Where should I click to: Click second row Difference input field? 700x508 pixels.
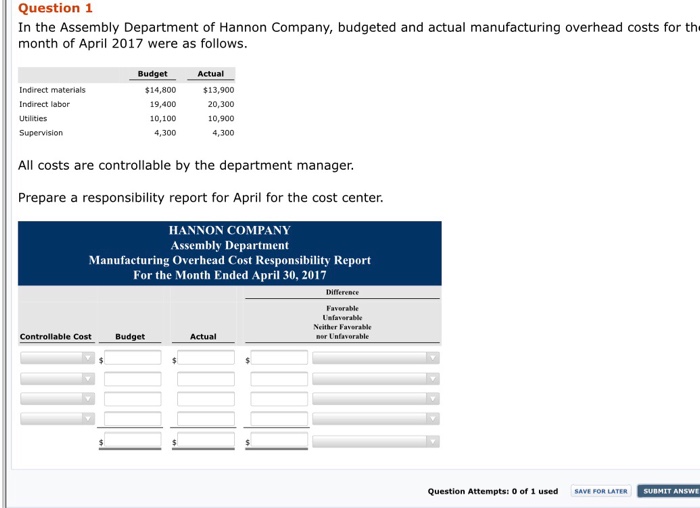point(279,379)
